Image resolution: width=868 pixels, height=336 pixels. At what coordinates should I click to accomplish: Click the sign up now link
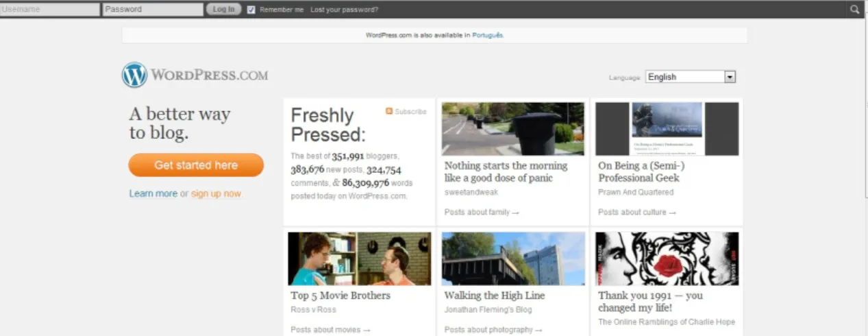[x=216, y=194]
